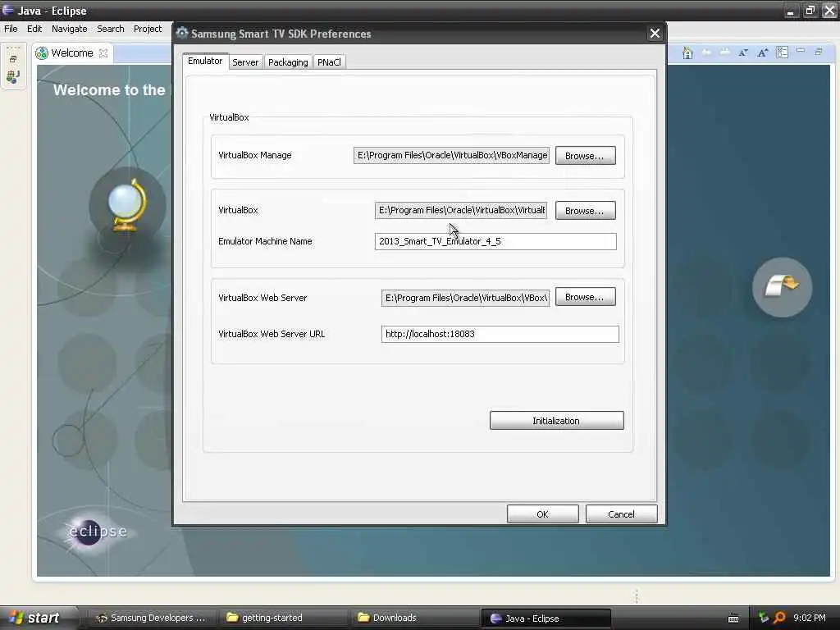
Task: Click the navigate forward arrow in Welcome toolbar
Action: pyautogui.click(x=724, y=52)
